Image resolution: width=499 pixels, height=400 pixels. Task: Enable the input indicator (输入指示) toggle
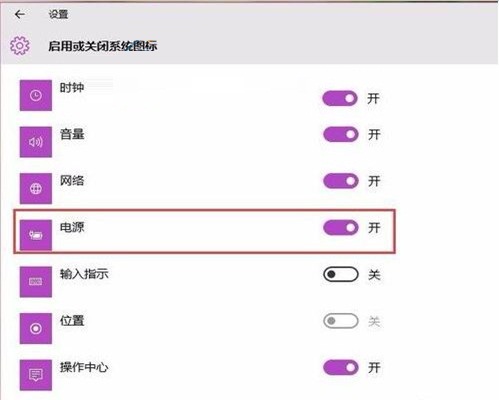[340, 274]
